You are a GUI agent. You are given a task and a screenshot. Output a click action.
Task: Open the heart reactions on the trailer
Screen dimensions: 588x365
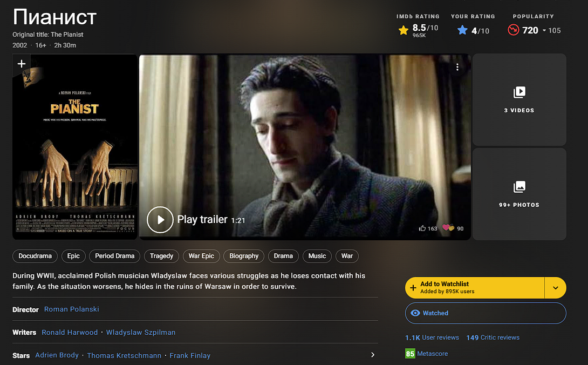(x=448, y=227)
